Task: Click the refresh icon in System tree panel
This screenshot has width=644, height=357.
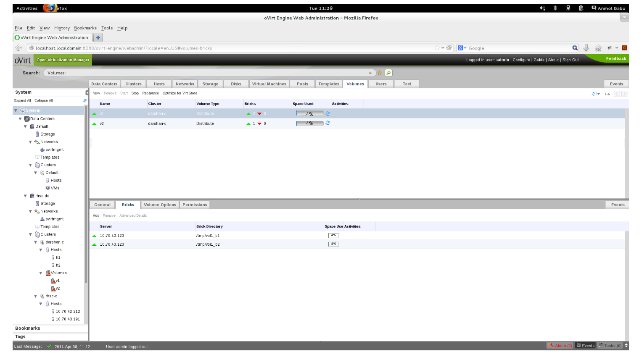Action: 85,101
